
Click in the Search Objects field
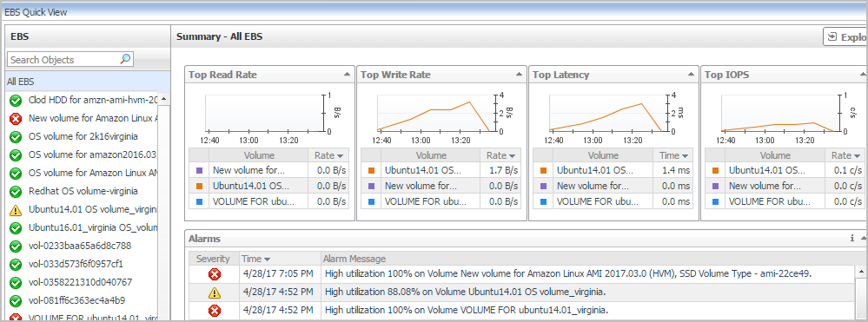point(63,59)
